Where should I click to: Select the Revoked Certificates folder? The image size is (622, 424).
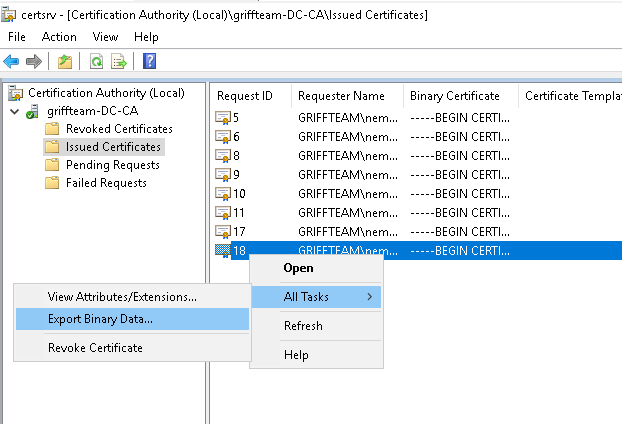(118, 129)
